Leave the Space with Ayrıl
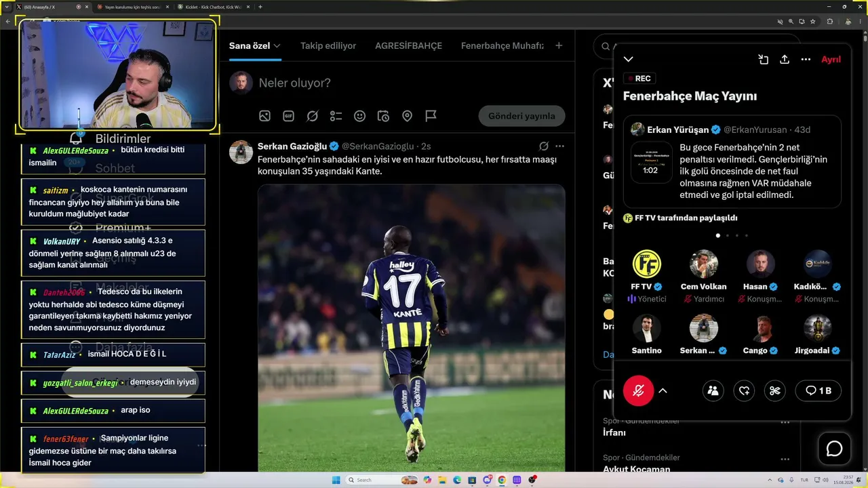The width and height of the screenshot is (868, 488). [x=831, y=60]
